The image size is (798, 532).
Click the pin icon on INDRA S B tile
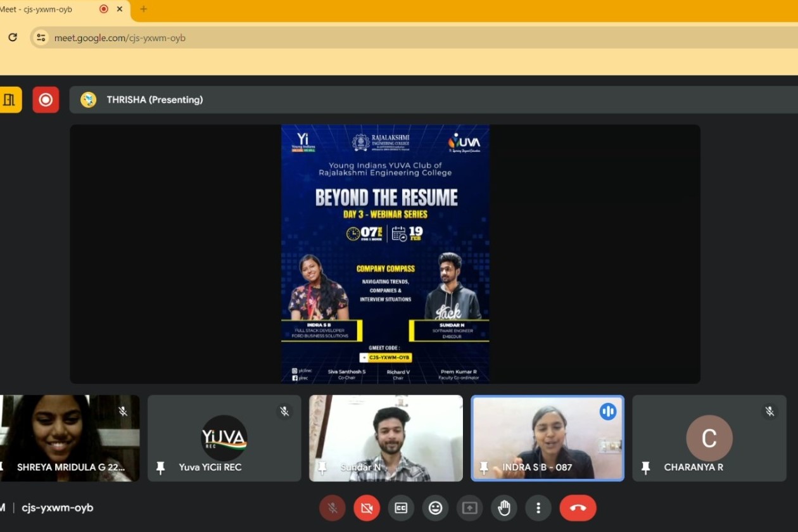(484, 467)
